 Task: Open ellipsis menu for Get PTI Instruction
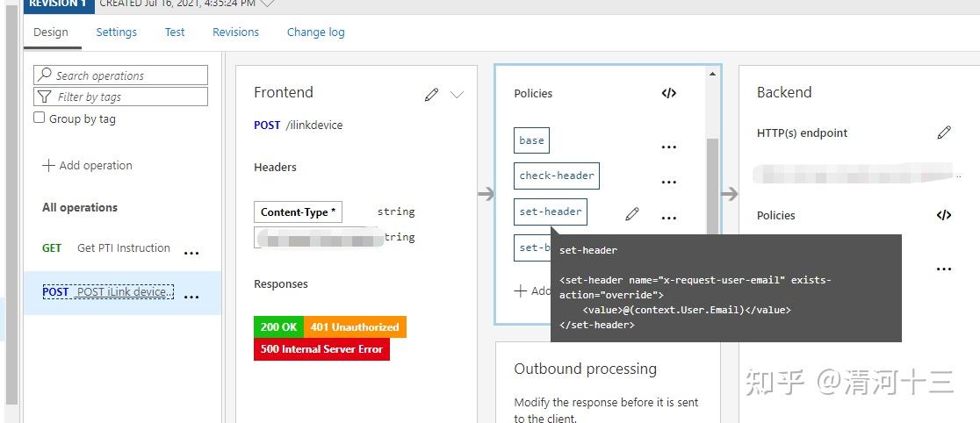[191, 254]
